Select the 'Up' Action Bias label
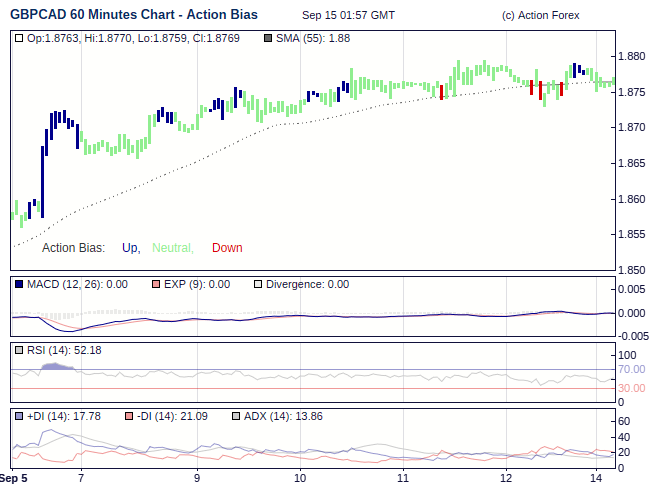This screenshot has height=489, width=650. 130,248
